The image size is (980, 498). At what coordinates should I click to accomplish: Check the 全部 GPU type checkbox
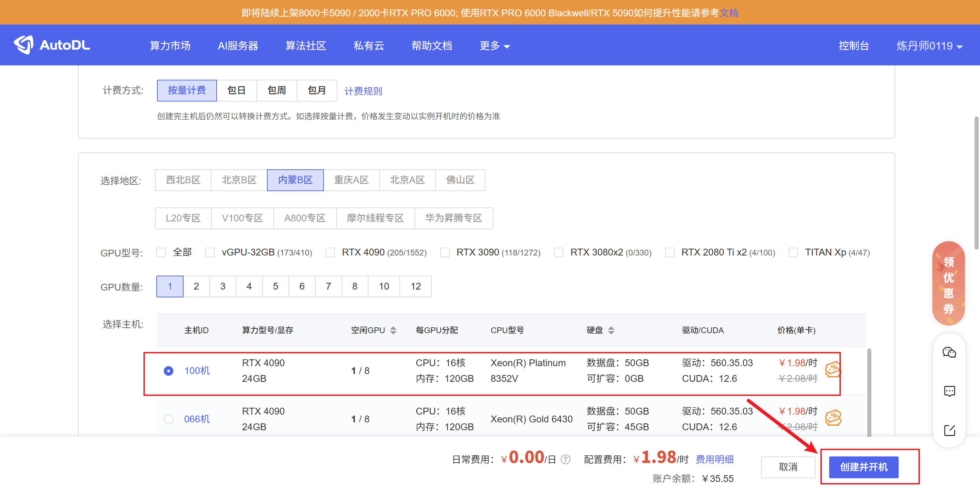[161, 253]
